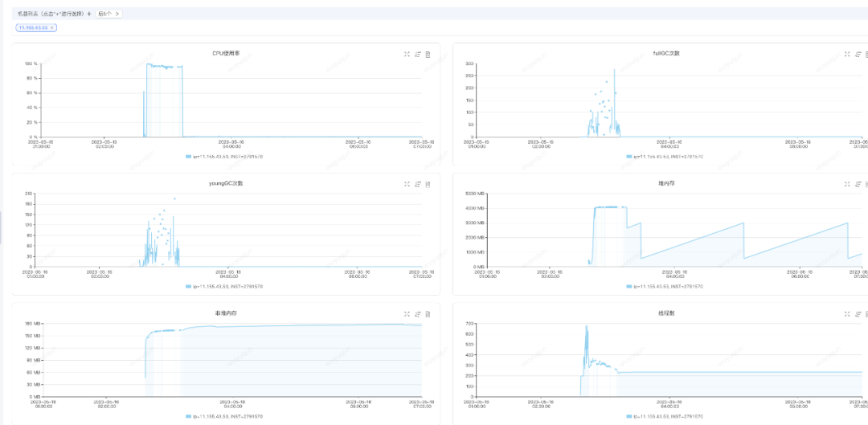Open the document icon on the 非堆内存 chart
Viewport: 868px width, 425px height.
428,314
